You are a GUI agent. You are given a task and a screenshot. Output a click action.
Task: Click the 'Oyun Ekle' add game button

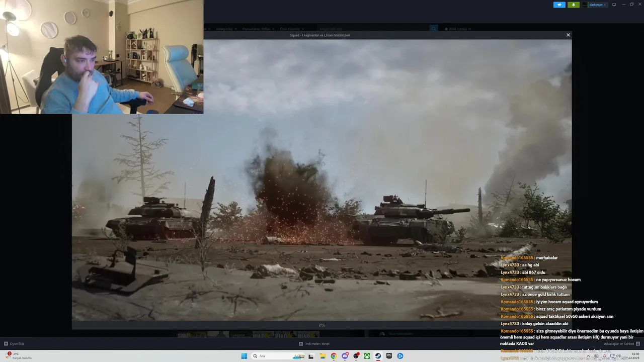point(14,344)
